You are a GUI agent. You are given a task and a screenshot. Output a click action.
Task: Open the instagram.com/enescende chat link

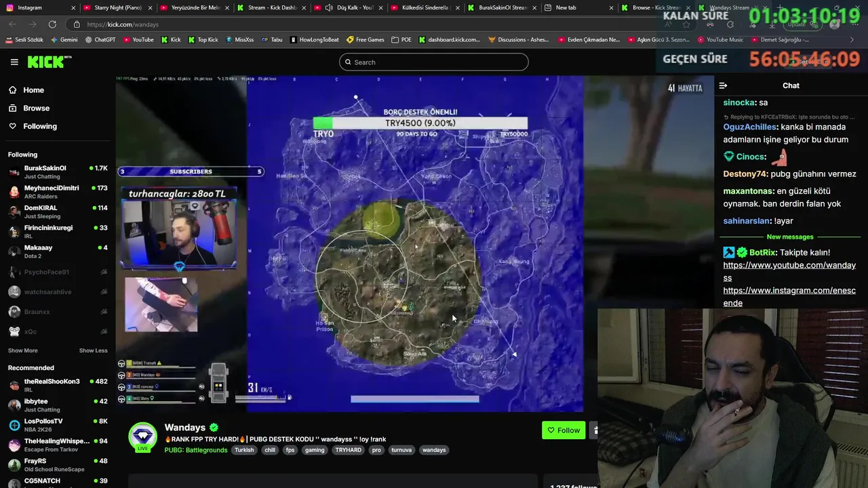789,297
